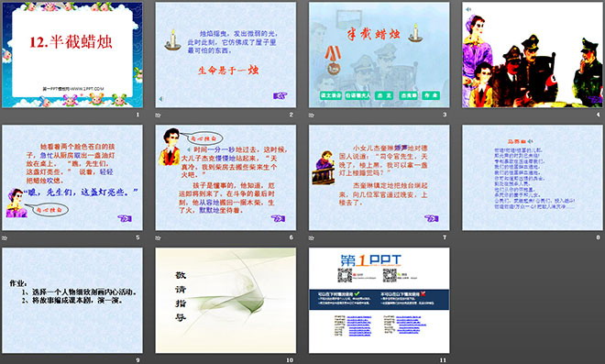The image size is (605, 364).
Task: Click slide number 4 label
Action: click(x=598, y=115)
